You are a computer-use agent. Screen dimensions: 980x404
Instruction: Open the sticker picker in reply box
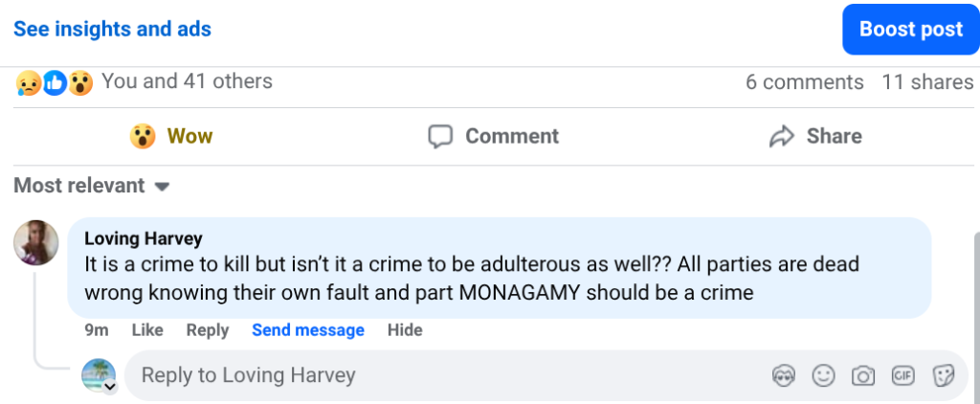[x=943, y=376]
